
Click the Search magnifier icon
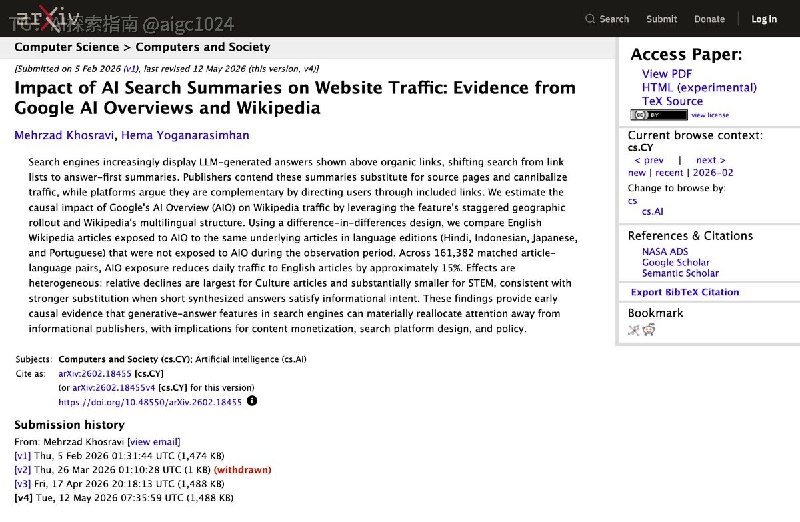[590, 19]
